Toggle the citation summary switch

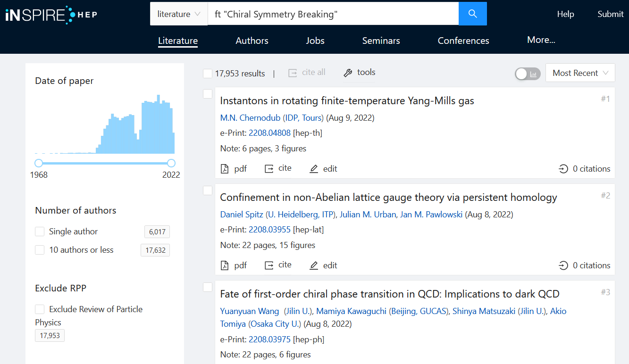point(528,74)
